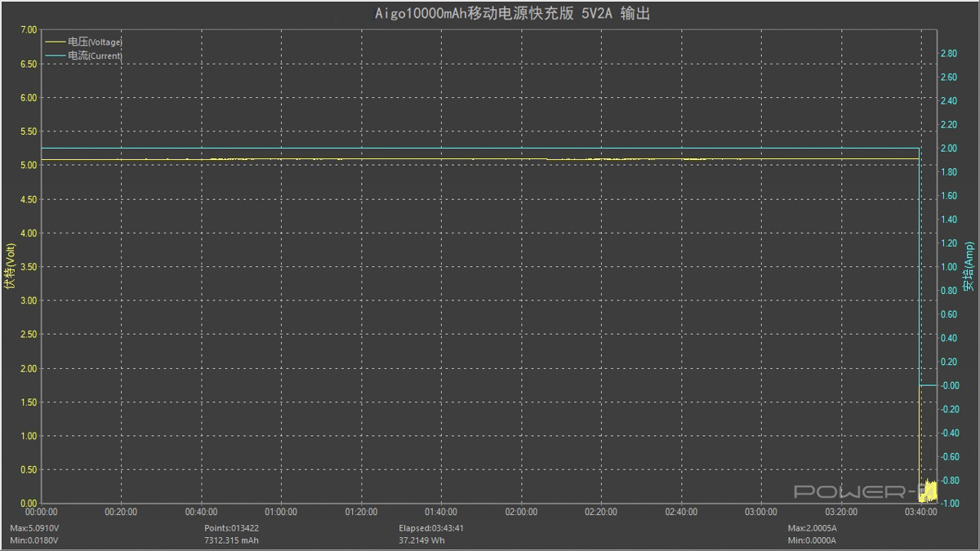Click the Points:013422 counter
This screenshot has height=551, width=980.
pos(231,528)
